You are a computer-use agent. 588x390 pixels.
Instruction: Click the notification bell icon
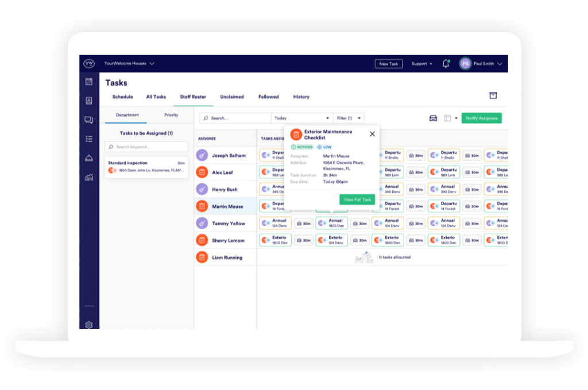(x=446, y=64)
